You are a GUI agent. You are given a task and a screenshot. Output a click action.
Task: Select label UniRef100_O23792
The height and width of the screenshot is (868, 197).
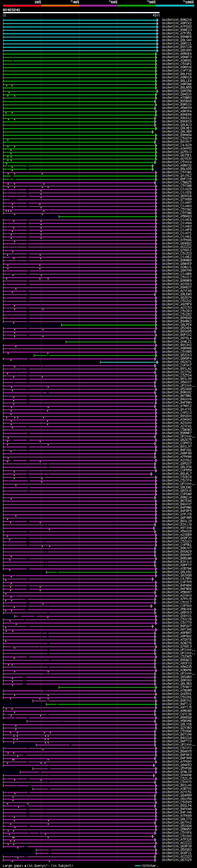177,372
